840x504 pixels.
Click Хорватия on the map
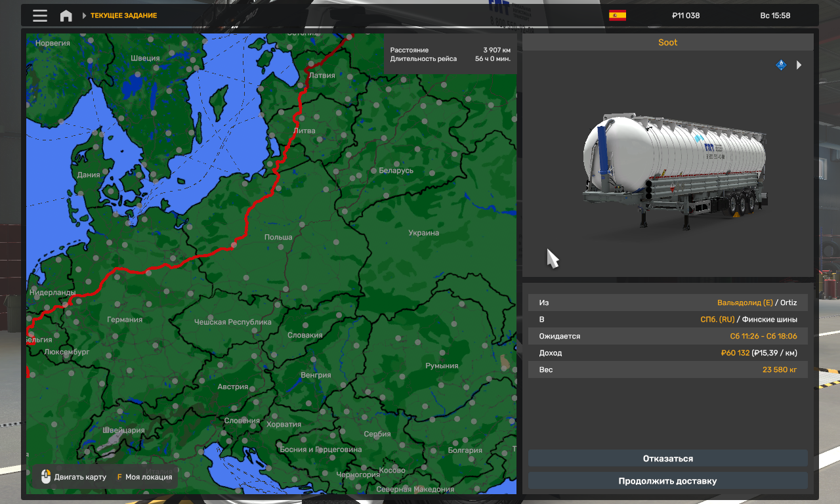click(283, 425)
